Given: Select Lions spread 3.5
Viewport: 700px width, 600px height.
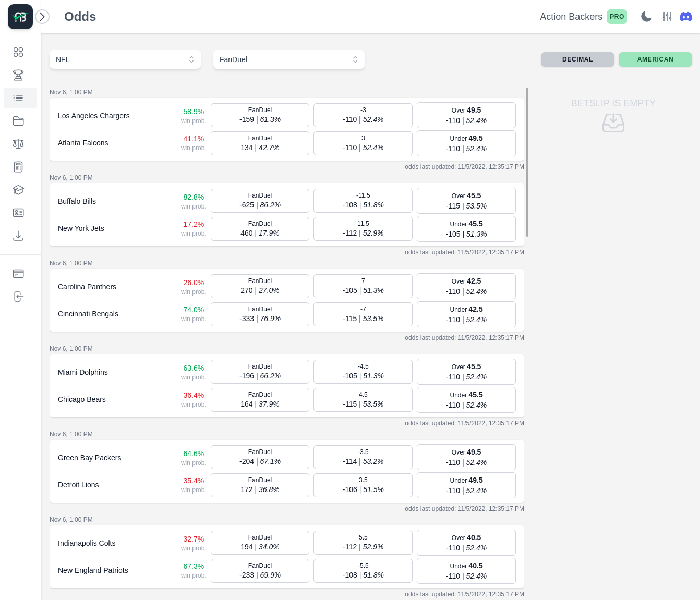Looking at the screenshot, I should [x=363, y=485].
